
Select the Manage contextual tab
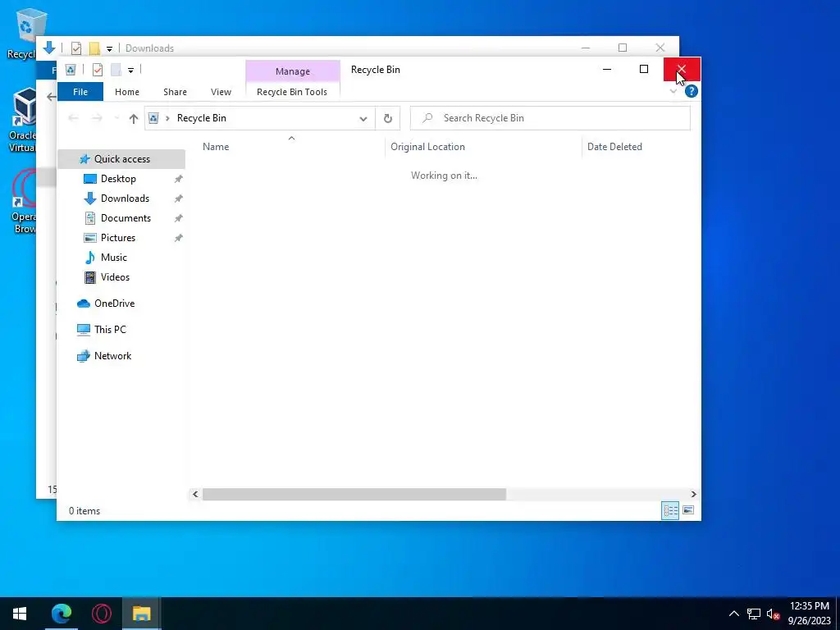point(293,71)
